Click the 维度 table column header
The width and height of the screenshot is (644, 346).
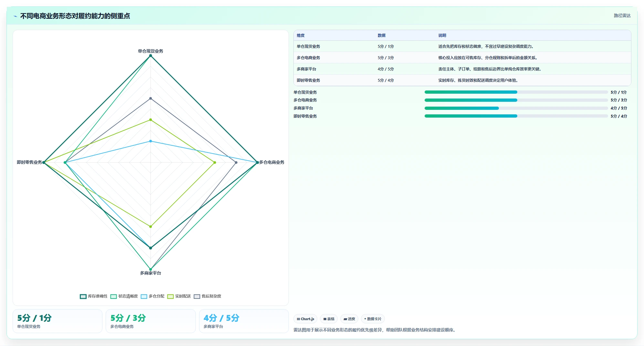tap(301, 36)
